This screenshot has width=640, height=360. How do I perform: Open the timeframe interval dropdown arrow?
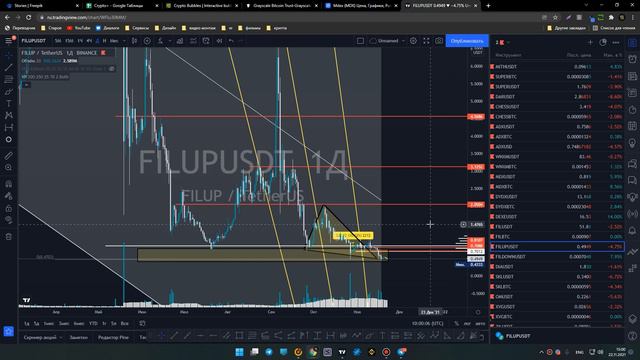click(124, 41)
